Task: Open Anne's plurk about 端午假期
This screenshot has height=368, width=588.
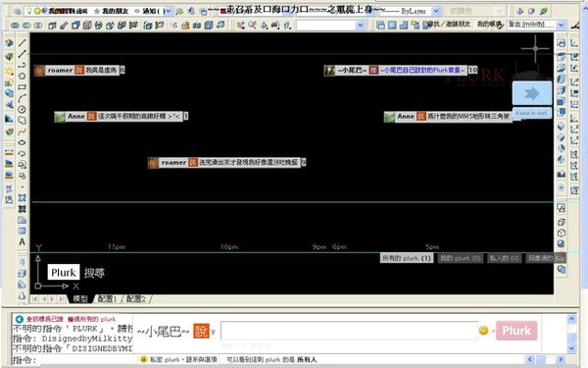Action: [x=139, y=117]
